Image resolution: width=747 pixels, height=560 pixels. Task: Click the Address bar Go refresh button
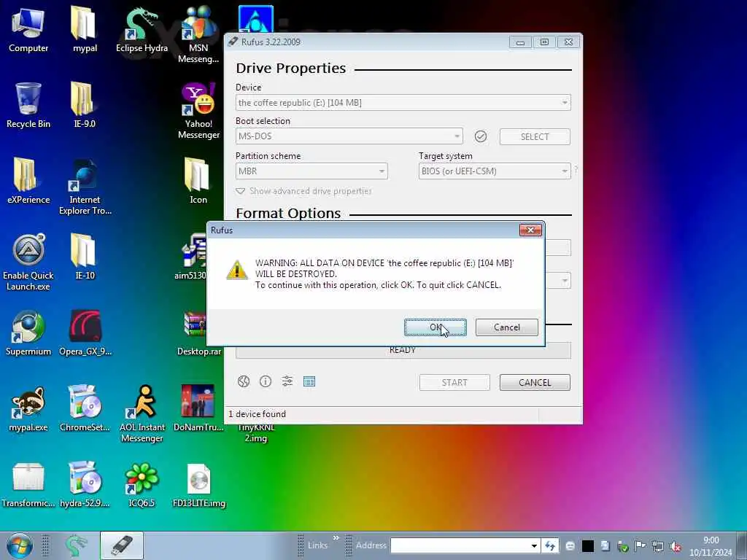pyautogui.click(x=550, y=545)
